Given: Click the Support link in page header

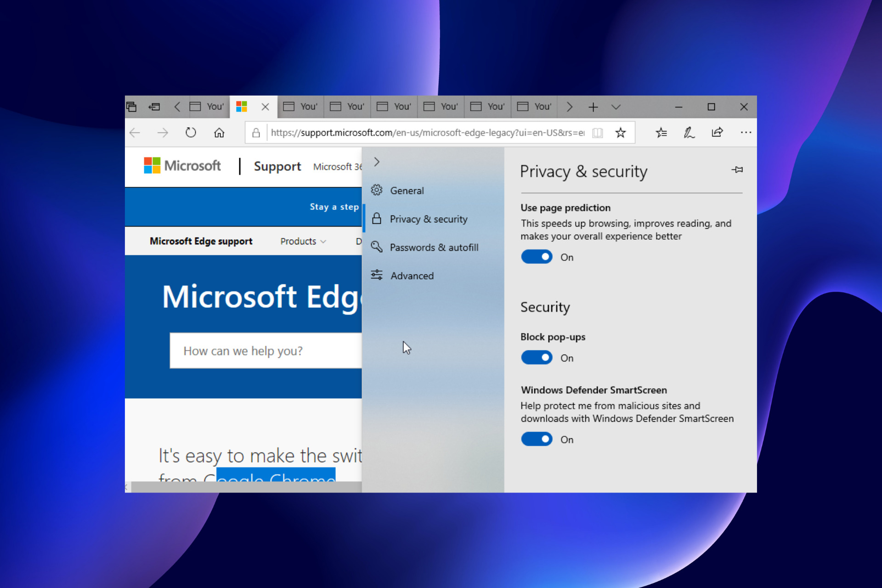Looking at the screenshot, I should coord(277,166).
